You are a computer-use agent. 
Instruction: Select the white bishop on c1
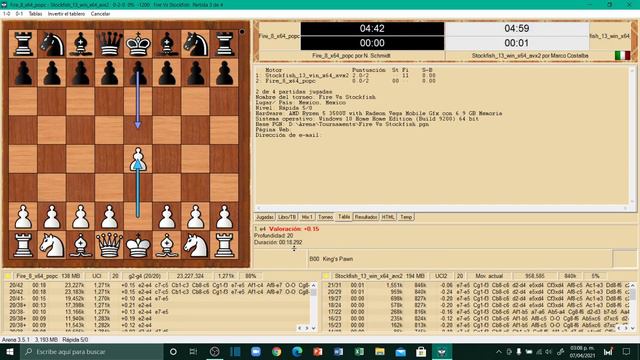[80, 245]
